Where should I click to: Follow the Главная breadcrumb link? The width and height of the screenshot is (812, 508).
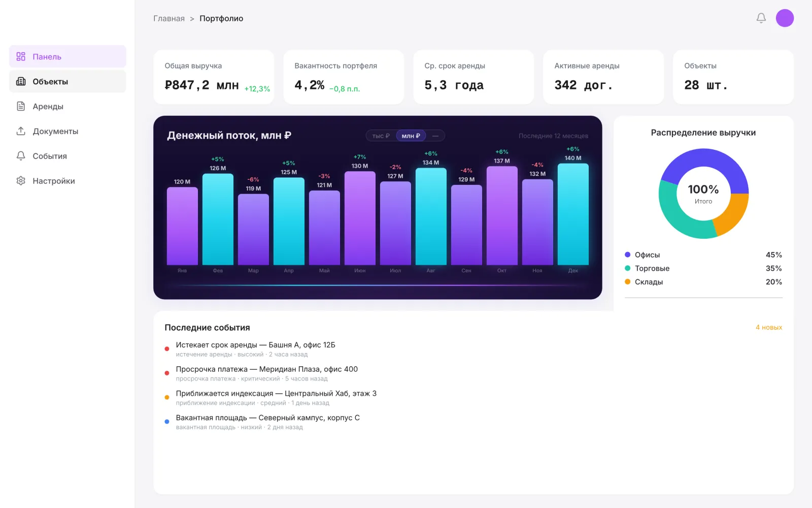(x=169, y=18)
